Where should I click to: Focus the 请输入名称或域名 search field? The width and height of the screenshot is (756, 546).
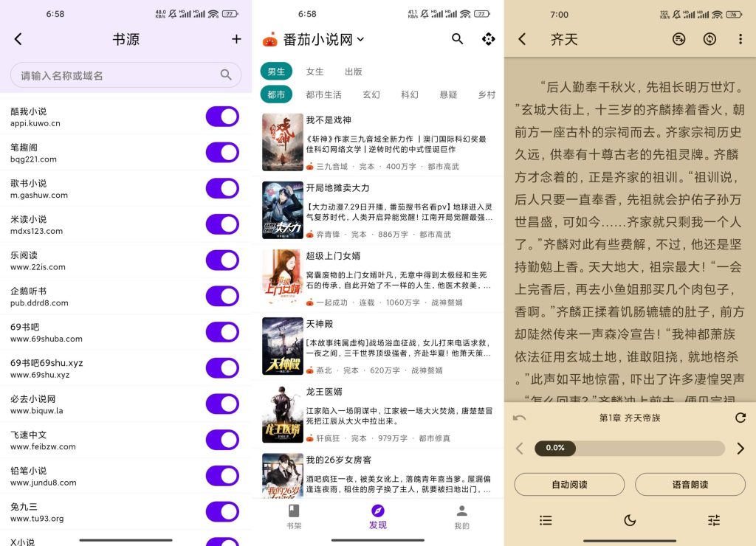pyautogui.click(x=126, y=75)
